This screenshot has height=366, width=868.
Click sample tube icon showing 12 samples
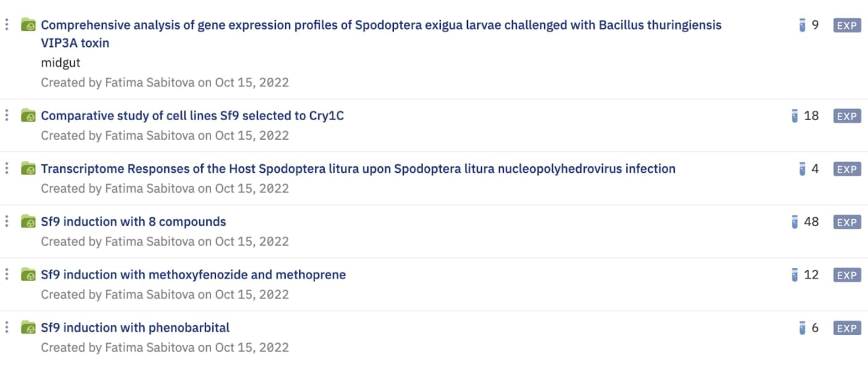[x=795, y=275]
